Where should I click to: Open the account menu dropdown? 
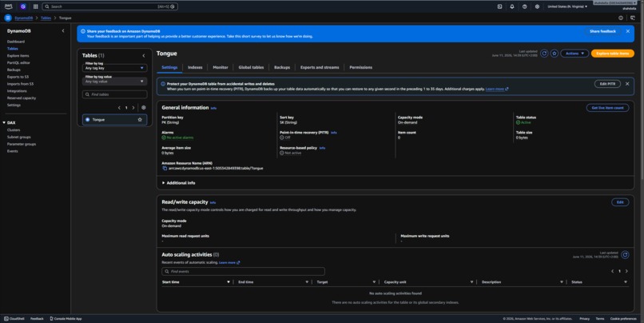614,5
